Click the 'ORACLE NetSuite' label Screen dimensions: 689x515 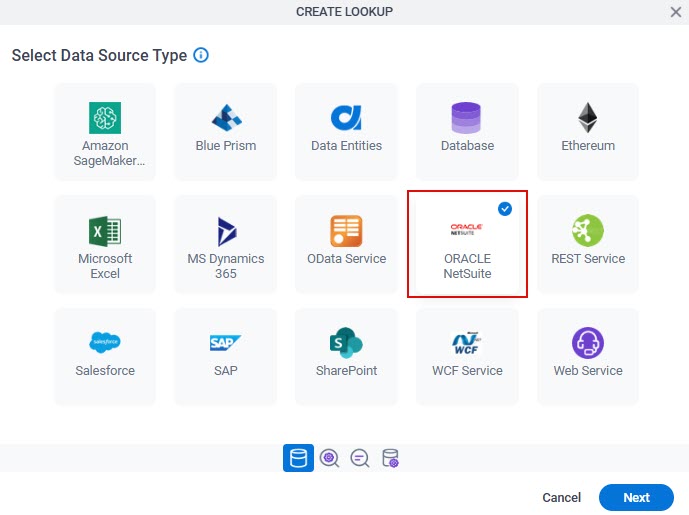click(x=467, y=266)
